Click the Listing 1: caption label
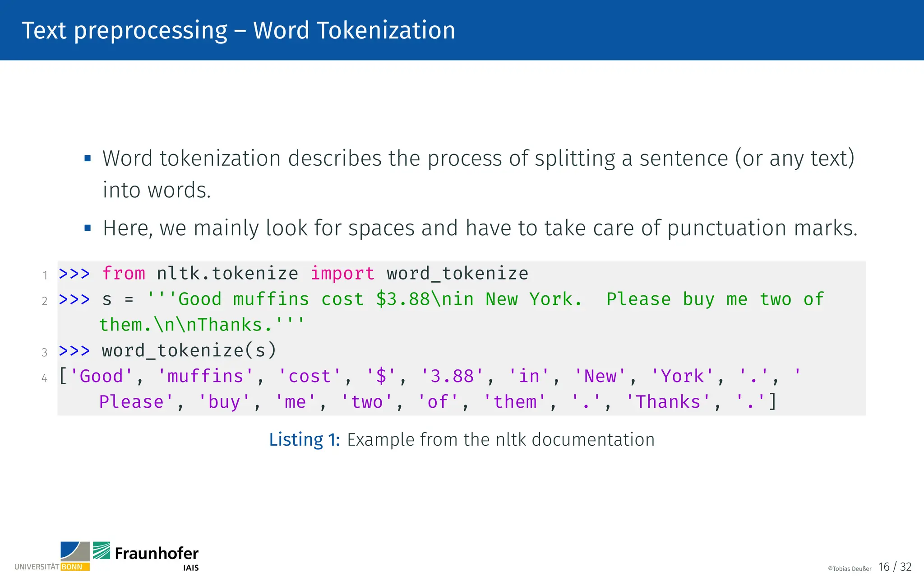The height and width of the screenshot is (578, 924). (304, 440)
